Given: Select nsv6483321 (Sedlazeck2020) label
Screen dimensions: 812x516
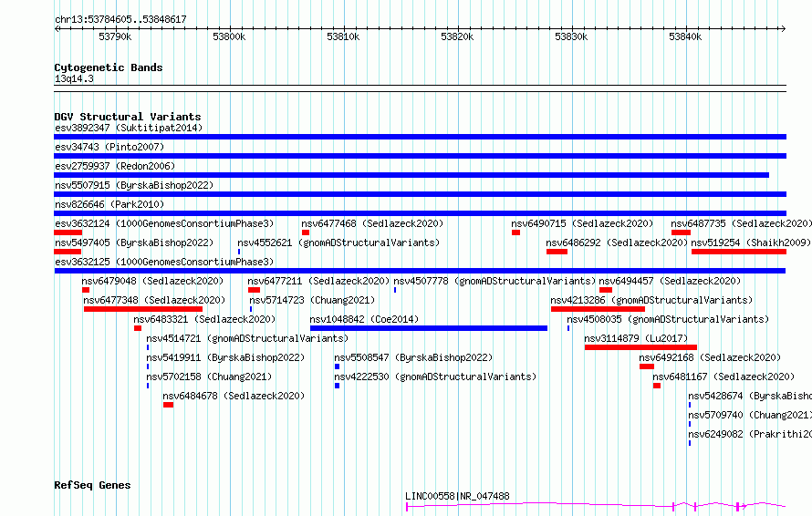Looking at the screenshot, I should [x=204, y=319].
